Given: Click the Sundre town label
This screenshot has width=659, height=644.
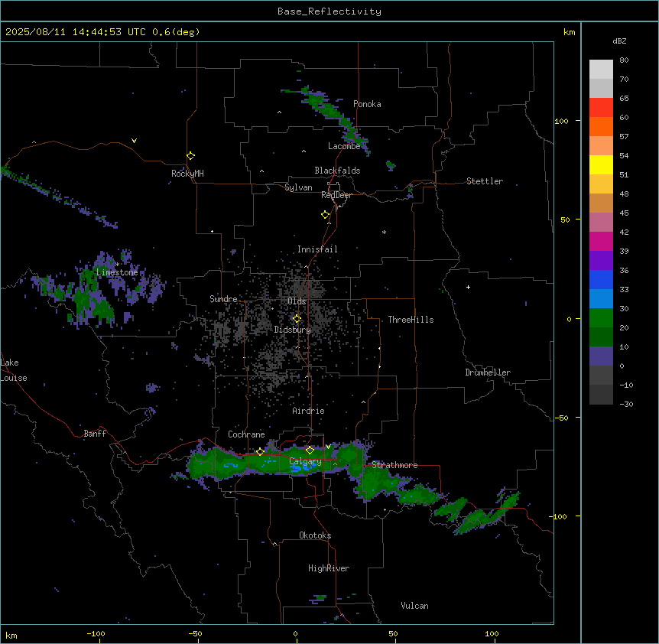Looking at the screenshot, I should pos(223,299).
